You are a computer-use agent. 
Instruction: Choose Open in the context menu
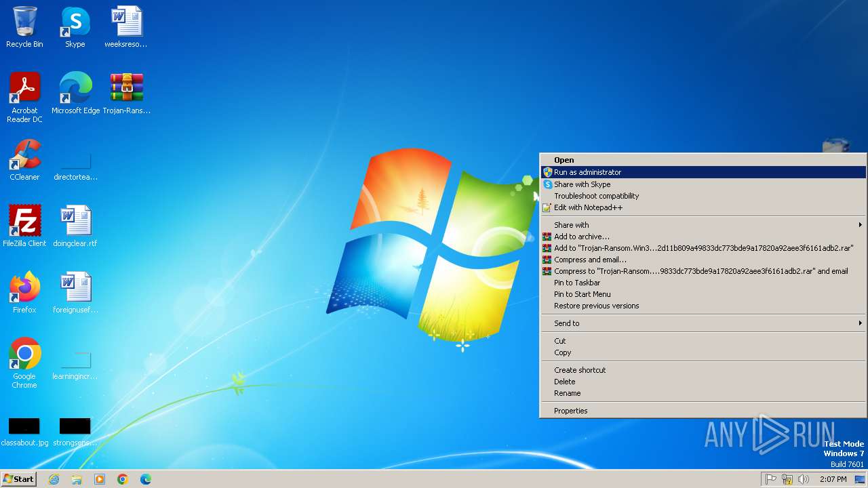pos(703,160)
